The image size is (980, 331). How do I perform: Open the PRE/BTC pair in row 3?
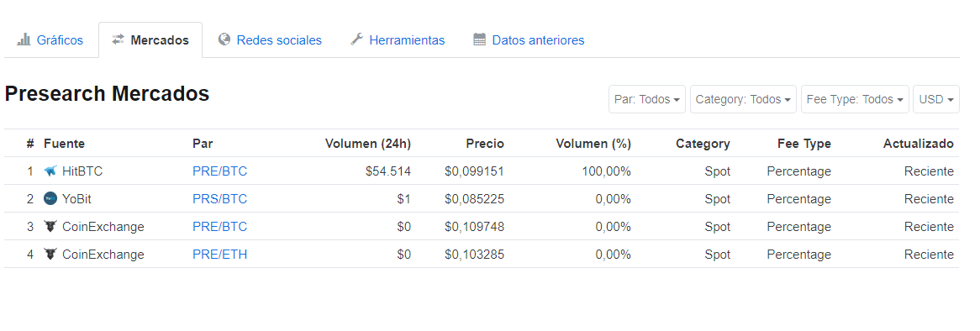click(x=220, y=227)
